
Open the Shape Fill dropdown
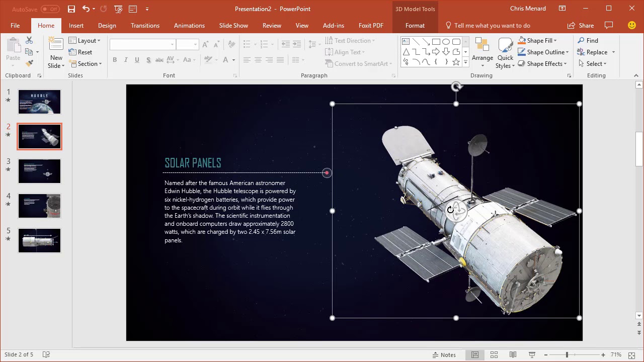[537, 41]
